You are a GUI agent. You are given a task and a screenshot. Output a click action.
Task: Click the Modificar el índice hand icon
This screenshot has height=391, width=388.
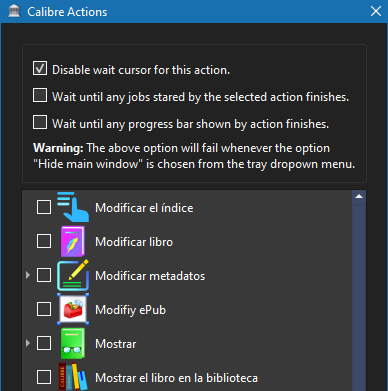73,207
